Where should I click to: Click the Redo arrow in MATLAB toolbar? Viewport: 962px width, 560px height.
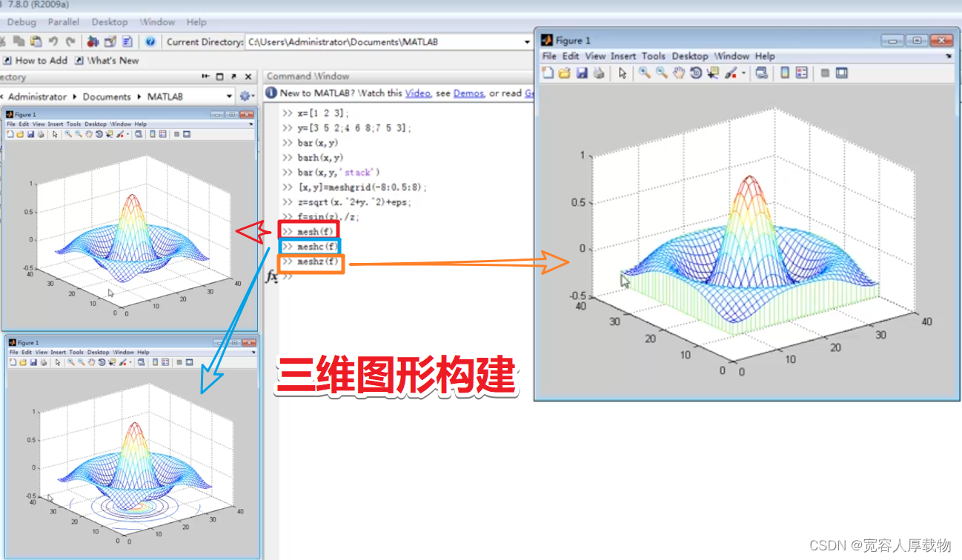(70, 41)
